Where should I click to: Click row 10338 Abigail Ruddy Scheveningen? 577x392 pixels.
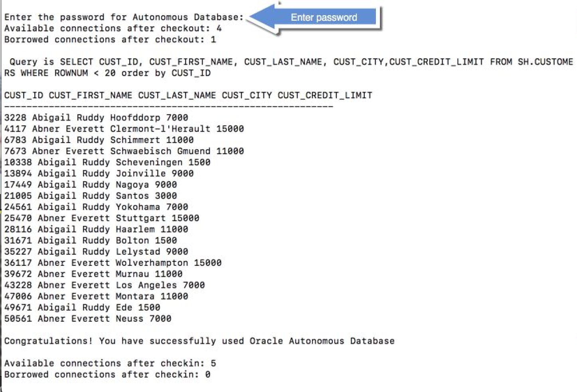point(107,162)
